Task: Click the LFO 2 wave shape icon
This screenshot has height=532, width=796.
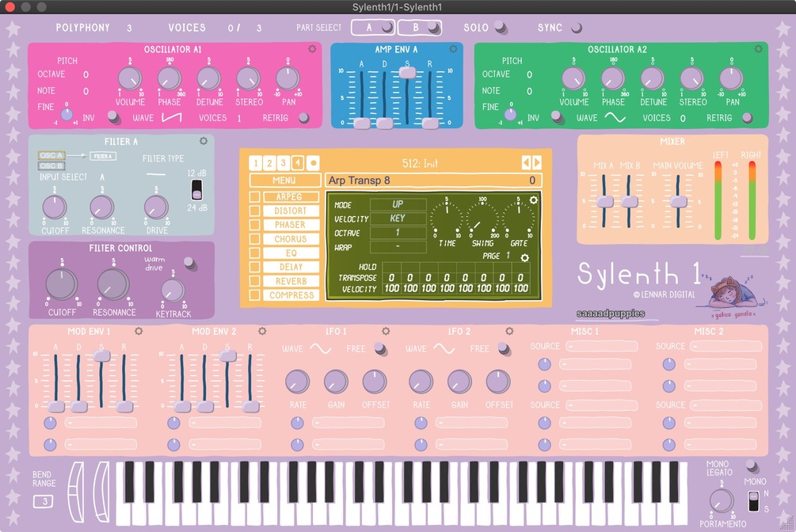Action: [444, 349]
